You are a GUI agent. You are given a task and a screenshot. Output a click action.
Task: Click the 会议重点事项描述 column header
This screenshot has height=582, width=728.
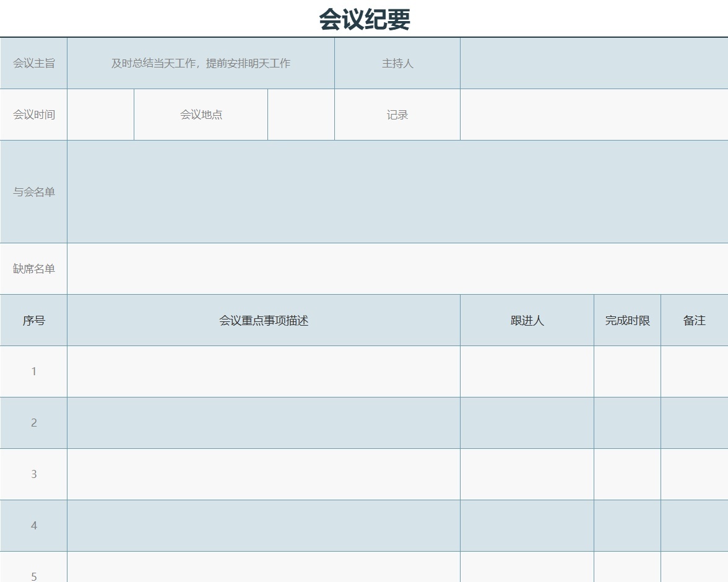tap(263, 320)
